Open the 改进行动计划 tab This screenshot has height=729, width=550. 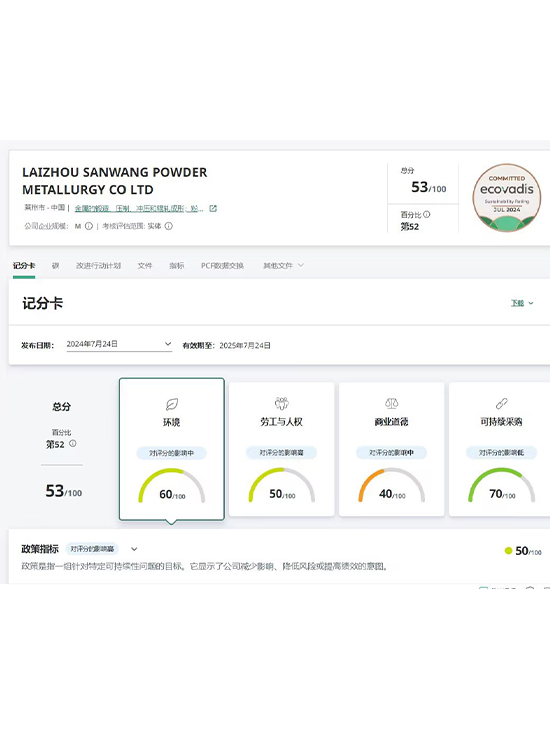coord(98,265)
